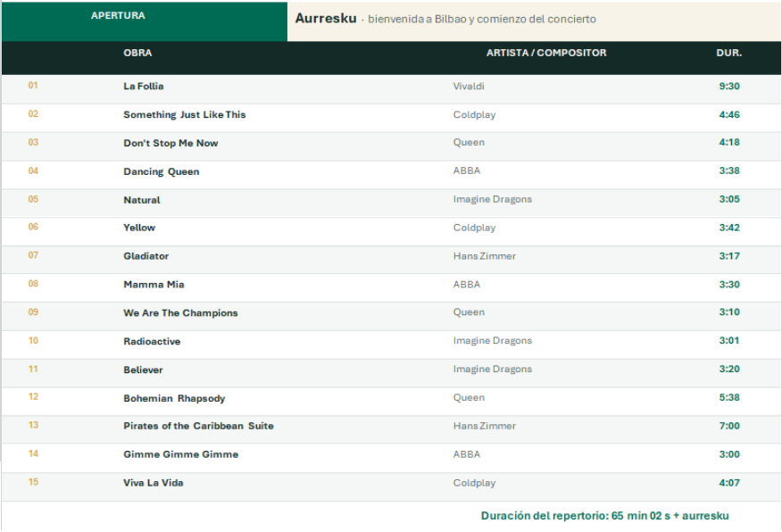Click the ARTISTA / COMPOSITOR column header
This screenshot has width=782, height=532.
click(546, 53)
